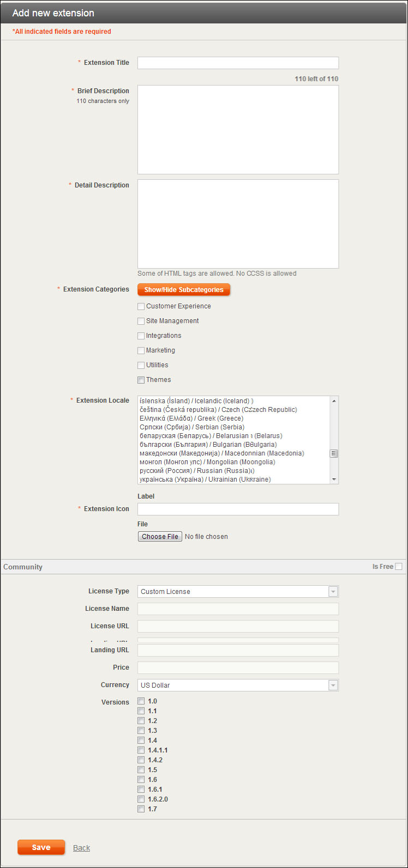
Task: Check version 1.2
Action: (141, 721)
